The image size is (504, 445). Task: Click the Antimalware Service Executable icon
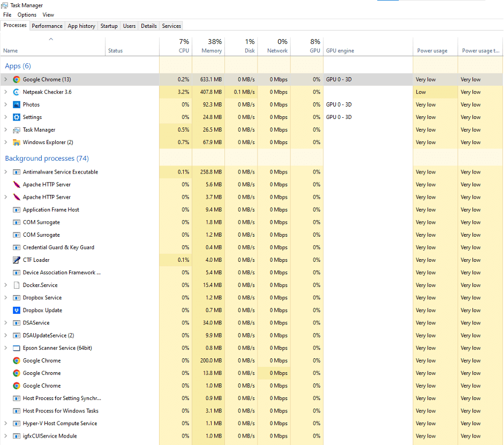17,172
